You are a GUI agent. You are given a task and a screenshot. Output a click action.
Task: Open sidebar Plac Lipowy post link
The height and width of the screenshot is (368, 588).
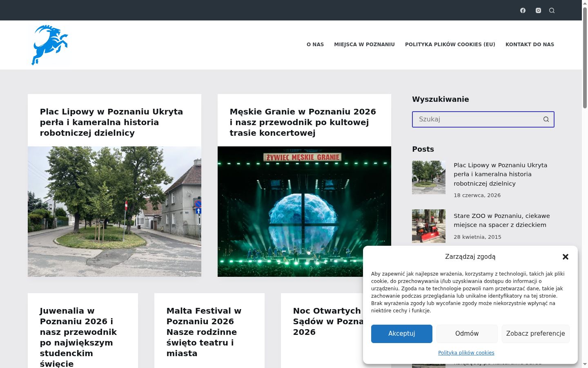tap(500, 174)
